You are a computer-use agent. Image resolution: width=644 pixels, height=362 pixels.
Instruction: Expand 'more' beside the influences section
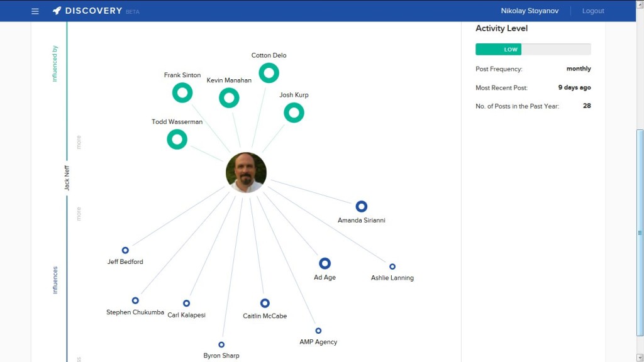click(x=79, y=214)
